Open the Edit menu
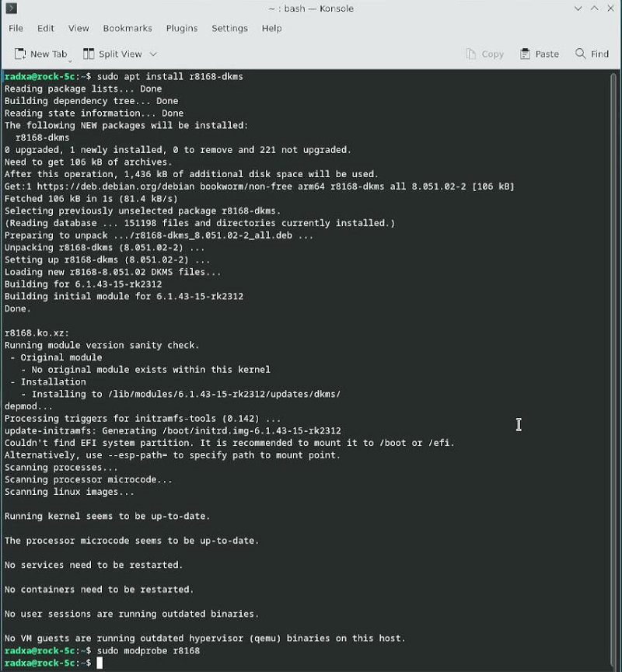 point(45,28)
